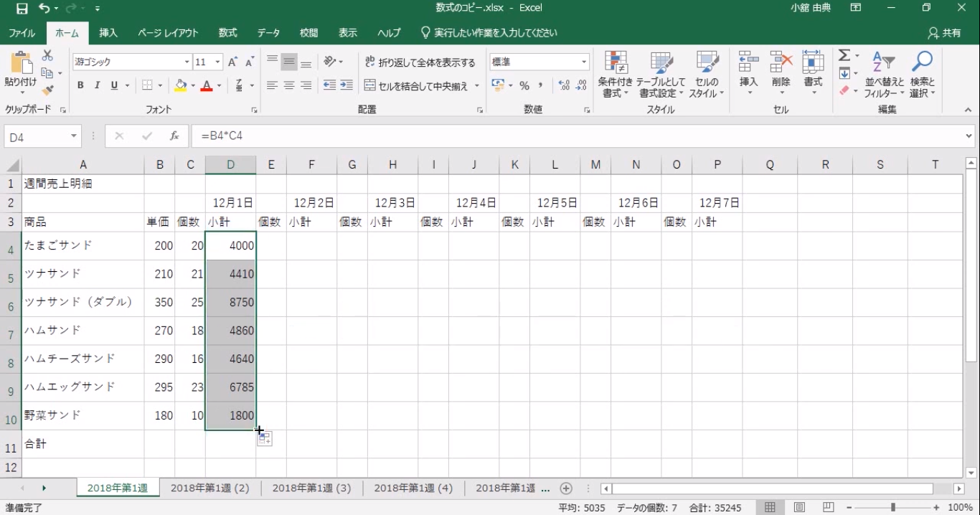Click the insert function fx icon
Screen dimensions: 980x515
pyautogui.click(x=174, y=136)
